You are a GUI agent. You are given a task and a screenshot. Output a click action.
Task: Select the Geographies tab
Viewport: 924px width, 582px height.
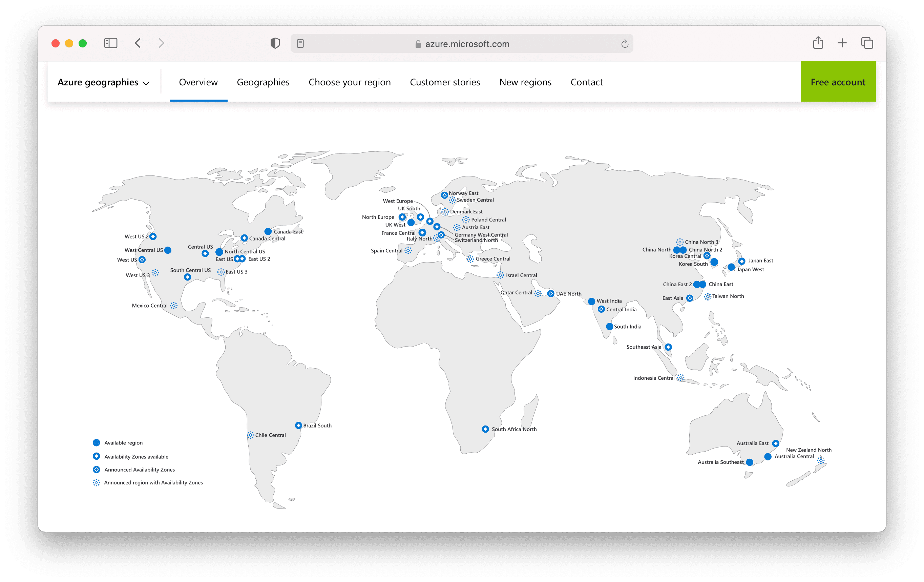click(x=263, y=82)
